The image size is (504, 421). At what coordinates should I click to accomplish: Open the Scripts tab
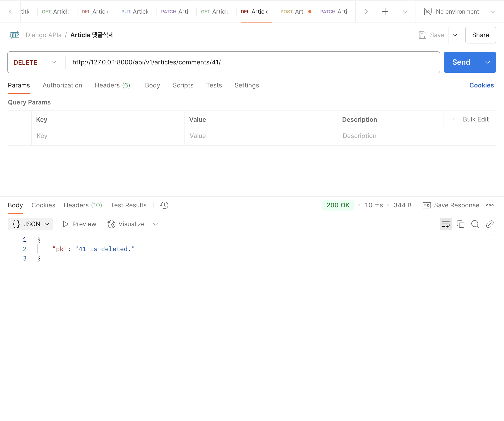coord(183,85)
